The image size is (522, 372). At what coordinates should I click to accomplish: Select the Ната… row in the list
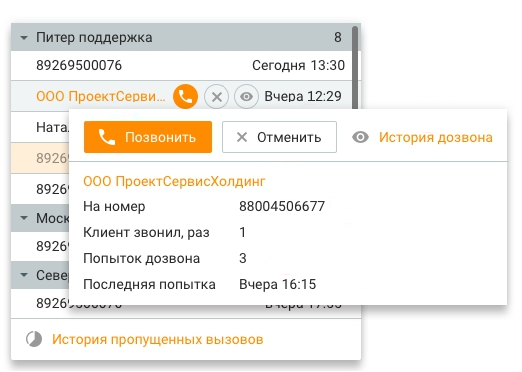click(40, 127)
